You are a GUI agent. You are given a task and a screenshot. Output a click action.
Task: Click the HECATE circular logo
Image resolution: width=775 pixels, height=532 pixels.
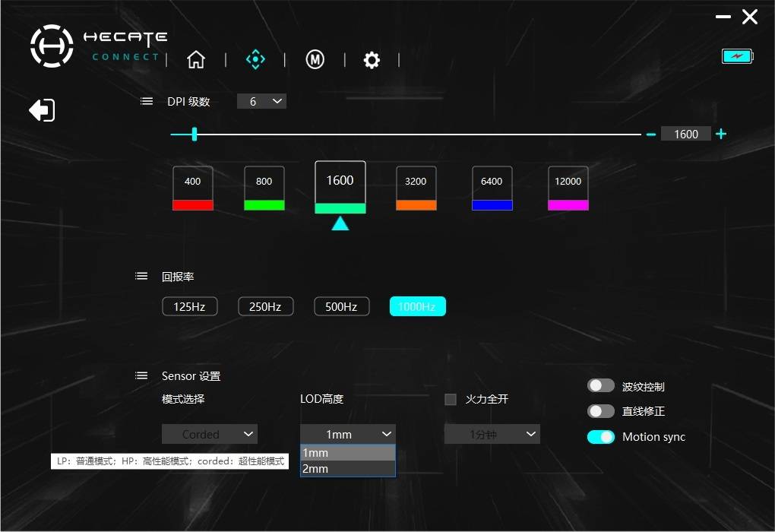[x=52, y=46]
